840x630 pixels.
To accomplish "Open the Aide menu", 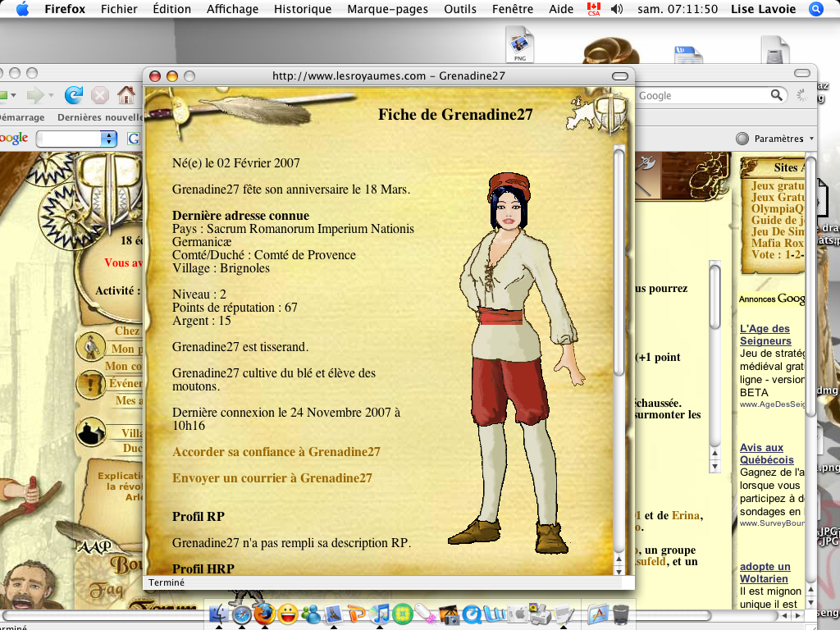I will (x=561, y=9).
